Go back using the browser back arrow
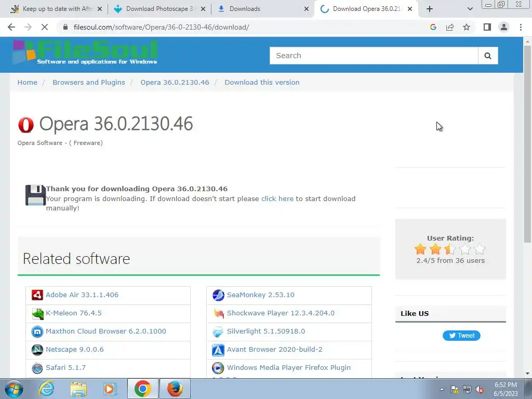This screenshot has width=532, height=399. tap(11, 27)
